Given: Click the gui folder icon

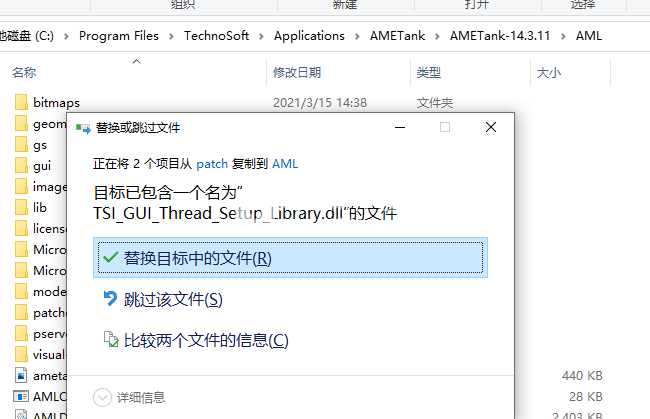Looking at the screenshot, I should (x=22, y=165).
